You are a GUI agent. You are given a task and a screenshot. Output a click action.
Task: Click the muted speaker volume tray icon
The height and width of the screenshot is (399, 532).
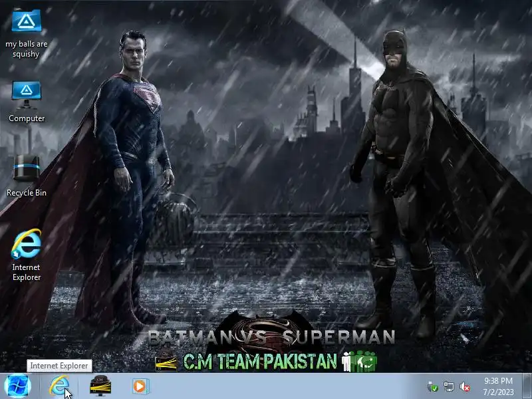pyautogui.click(x=465, y=387)
